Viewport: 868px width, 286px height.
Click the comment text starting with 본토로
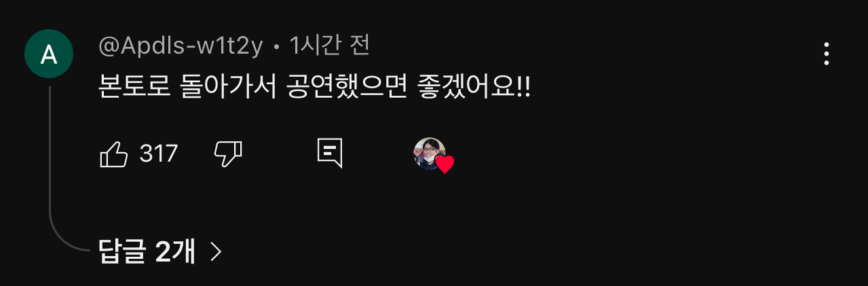click(x=314, y=86)
